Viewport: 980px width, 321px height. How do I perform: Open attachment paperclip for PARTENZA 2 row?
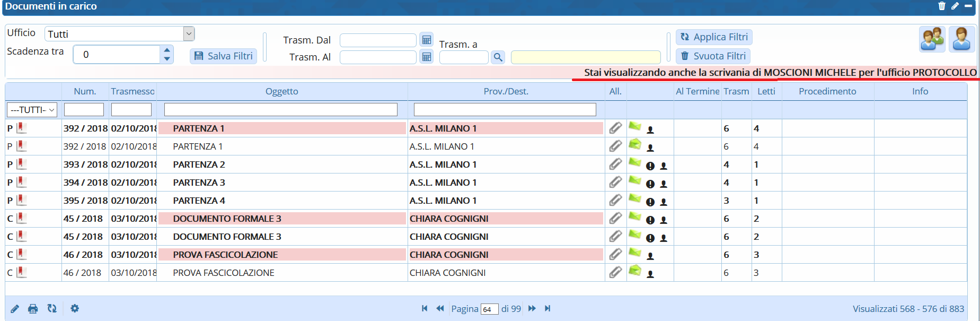[615, 164]
